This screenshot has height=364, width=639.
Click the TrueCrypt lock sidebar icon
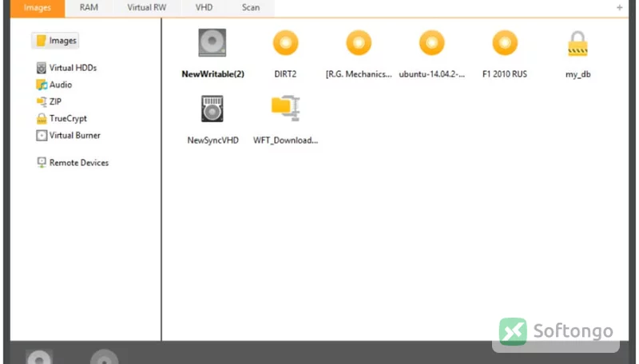click(x=42, y=118)
